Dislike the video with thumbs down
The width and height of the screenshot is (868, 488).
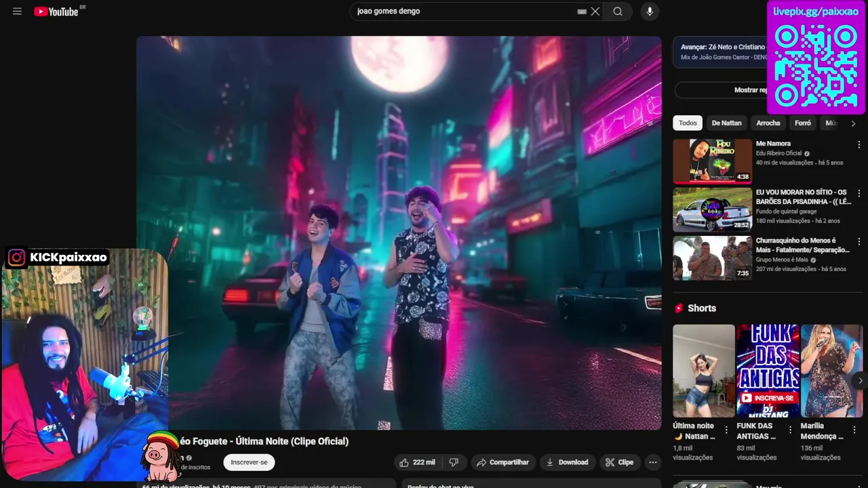click(x=454, y=462)
